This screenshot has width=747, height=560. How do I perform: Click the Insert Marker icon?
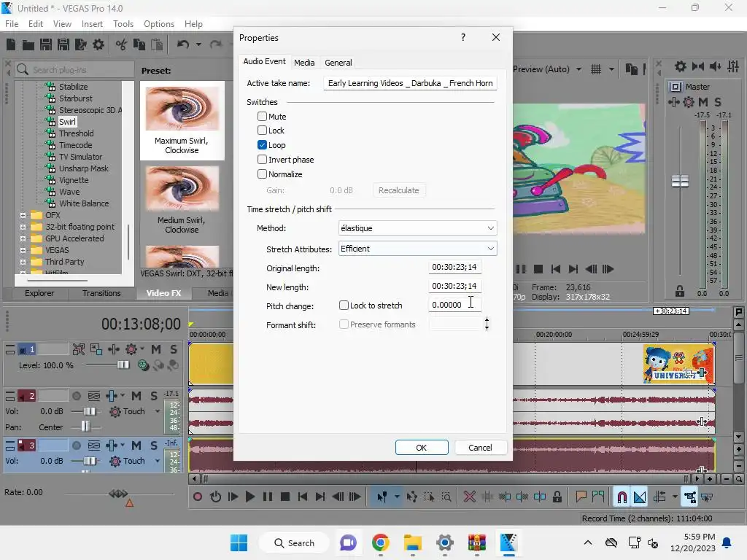[x=581, y=497]
